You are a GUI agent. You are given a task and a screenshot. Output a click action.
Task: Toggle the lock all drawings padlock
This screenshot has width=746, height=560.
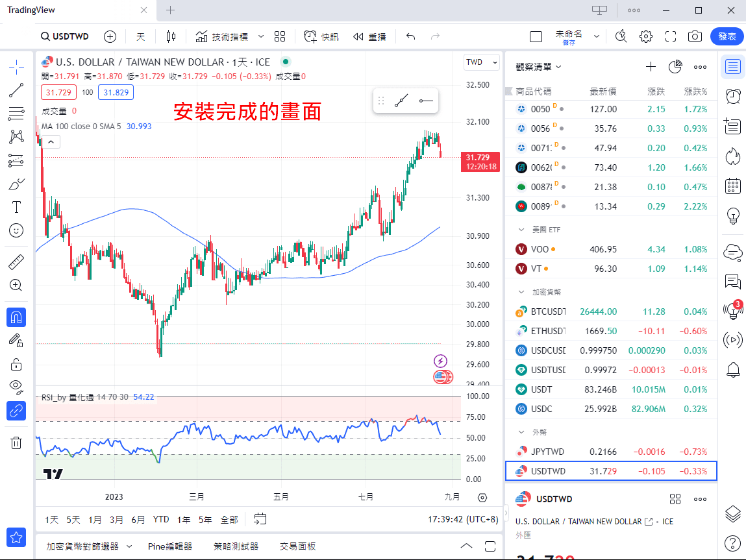pos(16,363)
